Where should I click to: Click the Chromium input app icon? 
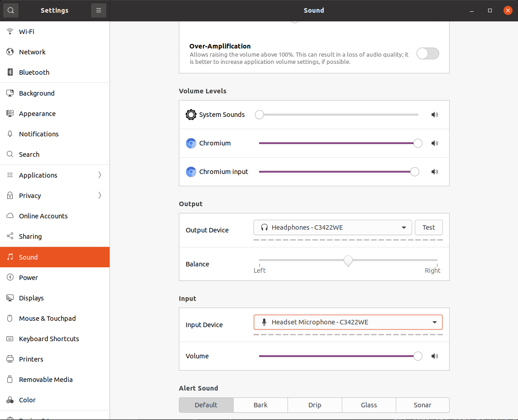[191, 172]
